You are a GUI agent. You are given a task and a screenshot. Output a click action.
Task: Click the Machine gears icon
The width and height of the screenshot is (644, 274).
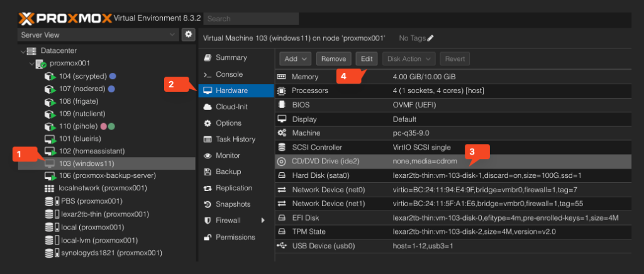click(282, 133)
